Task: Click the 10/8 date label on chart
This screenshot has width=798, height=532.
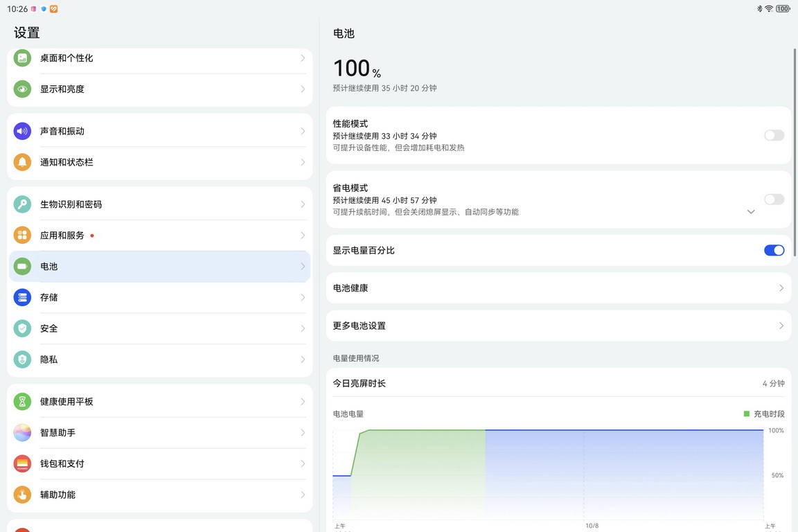Action: pyautogui.click(x=592, y=526)
